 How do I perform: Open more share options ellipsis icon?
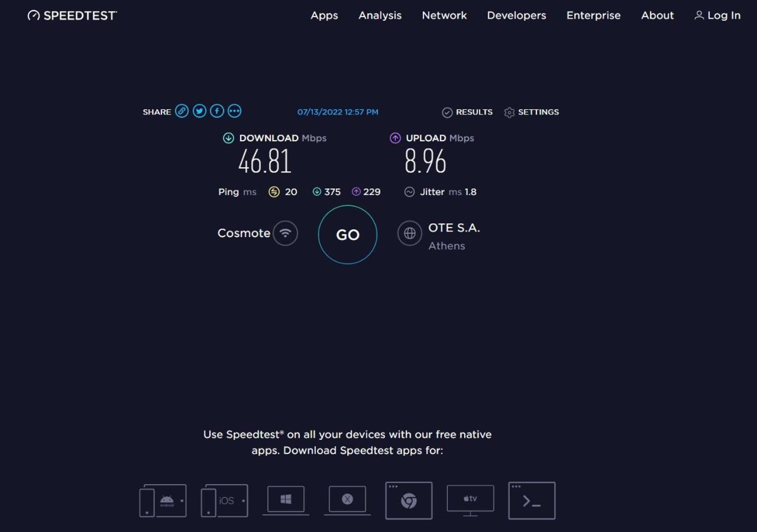[x=234, y=111]
